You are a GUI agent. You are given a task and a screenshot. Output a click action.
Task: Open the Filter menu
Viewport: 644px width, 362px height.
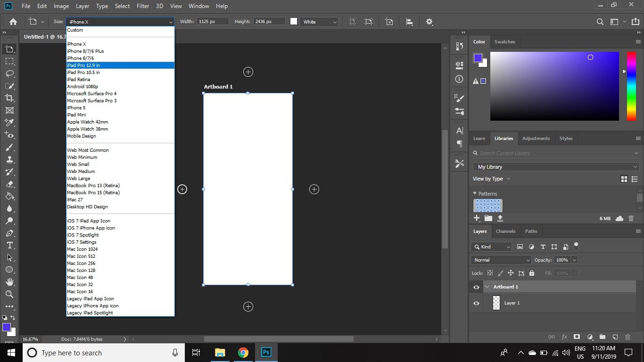tap(143, 6)
